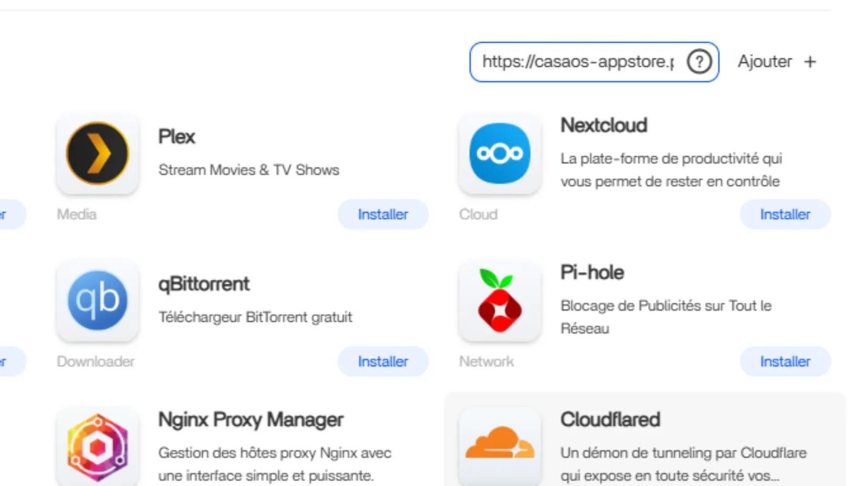Install the Plex app
868x486 pixels.
click(383, 214)
